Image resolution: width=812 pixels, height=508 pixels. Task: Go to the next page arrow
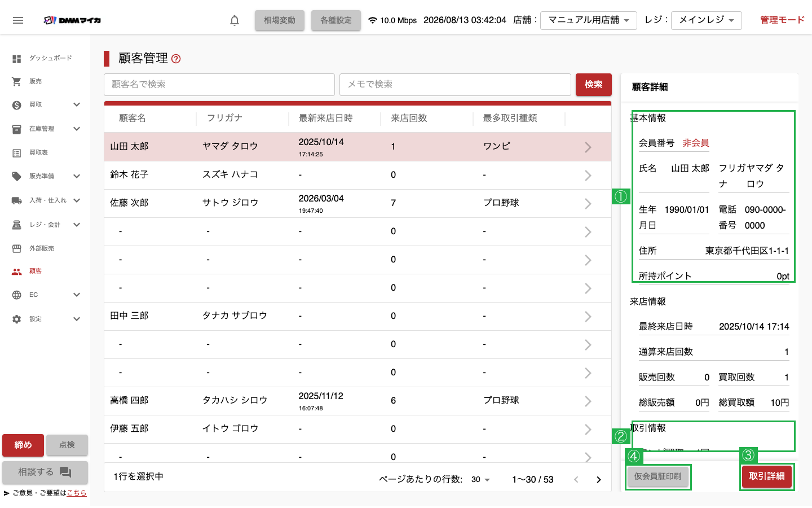point(598,480)
